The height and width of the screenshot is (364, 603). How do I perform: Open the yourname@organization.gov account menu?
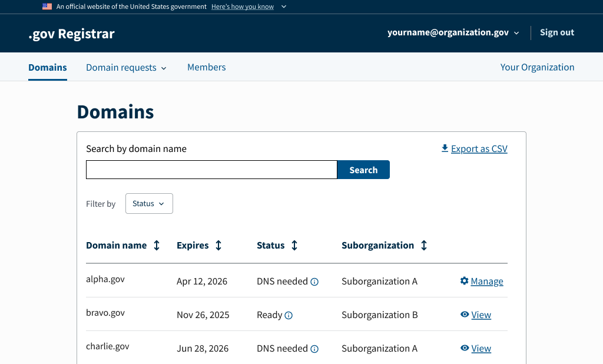(x=453, y=32)
